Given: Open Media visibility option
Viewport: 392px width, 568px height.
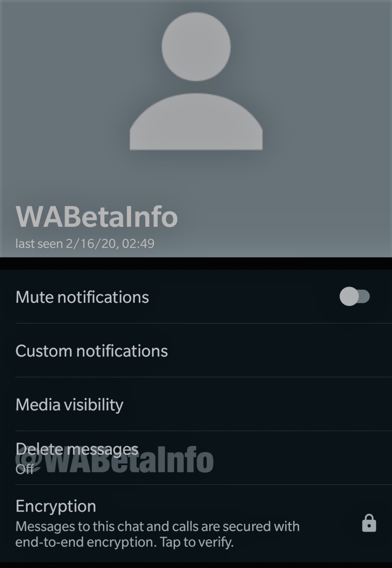Looking at the screenshot, I should [x=196, y=404].
